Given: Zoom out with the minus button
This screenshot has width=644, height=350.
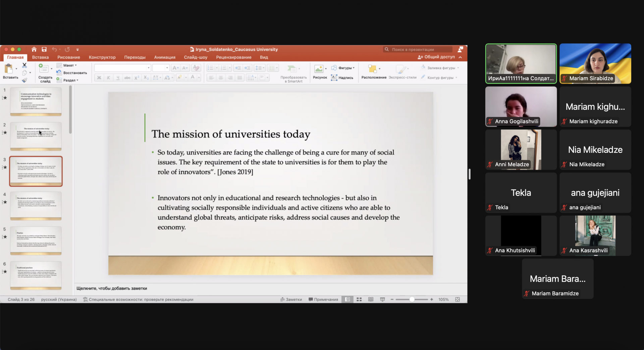Looking at the screenshot, I should 392,299.
